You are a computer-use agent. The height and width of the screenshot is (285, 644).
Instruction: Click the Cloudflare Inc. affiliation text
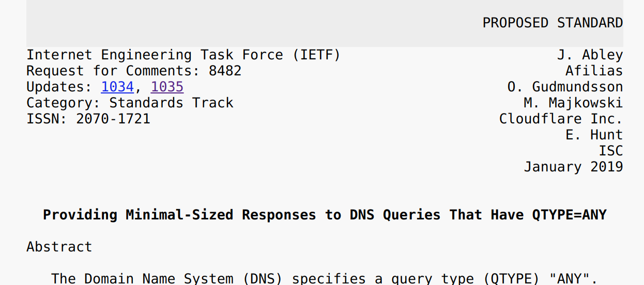561,119
